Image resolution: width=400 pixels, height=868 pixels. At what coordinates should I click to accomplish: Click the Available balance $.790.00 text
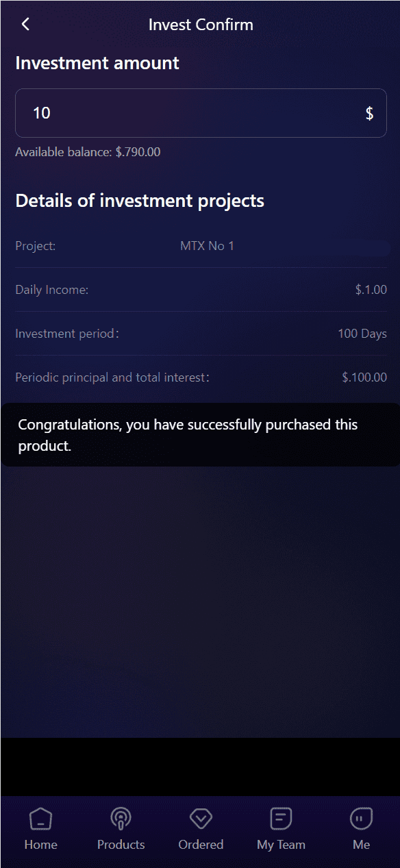tap(88, 152)
